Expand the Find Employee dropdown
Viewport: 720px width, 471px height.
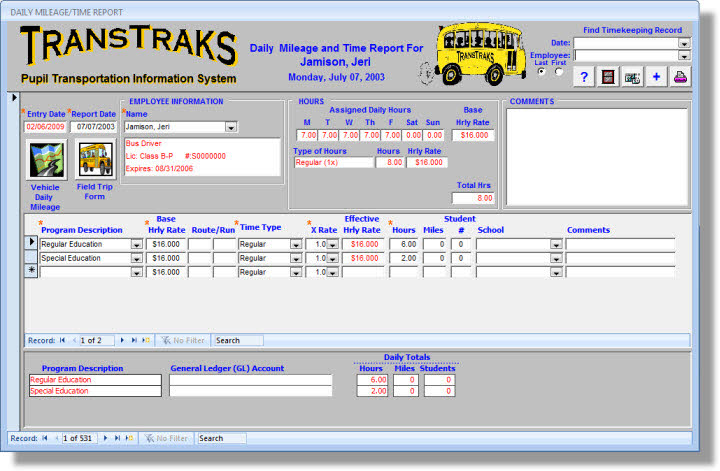(x=684, y=57)
